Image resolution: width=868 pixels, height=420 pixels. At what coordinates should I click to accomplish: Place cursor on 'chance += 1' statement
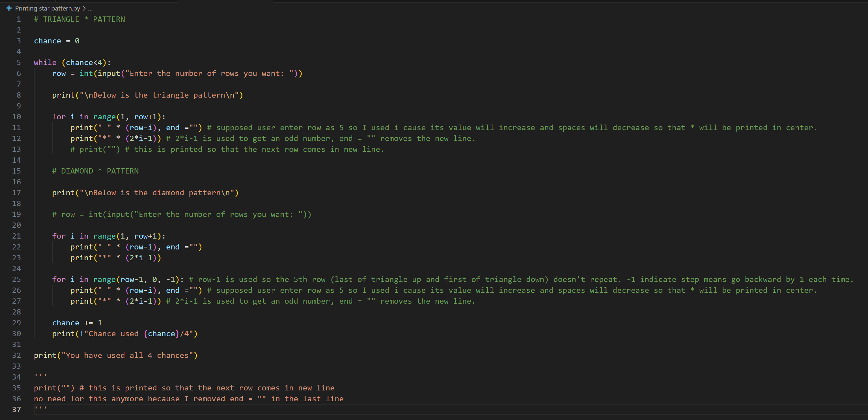click(77, 323)
